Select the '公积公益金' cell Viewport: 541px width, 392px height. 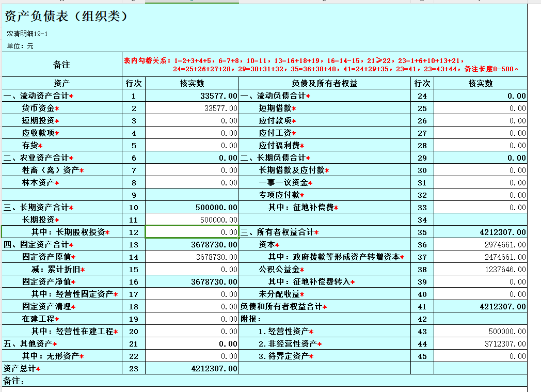pyautogui.click(x=325, y=270)
